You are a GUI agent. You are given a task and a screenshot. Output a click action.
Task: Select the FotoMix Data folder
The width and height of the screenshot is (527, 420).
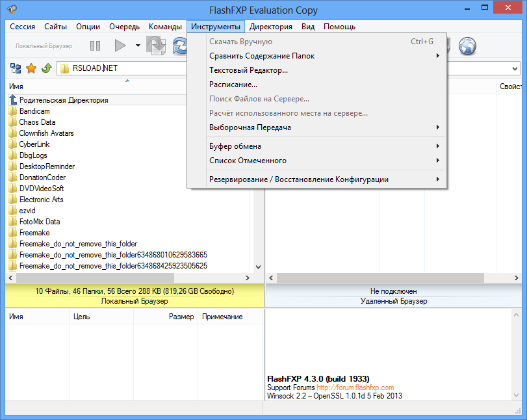pos(34,222)
